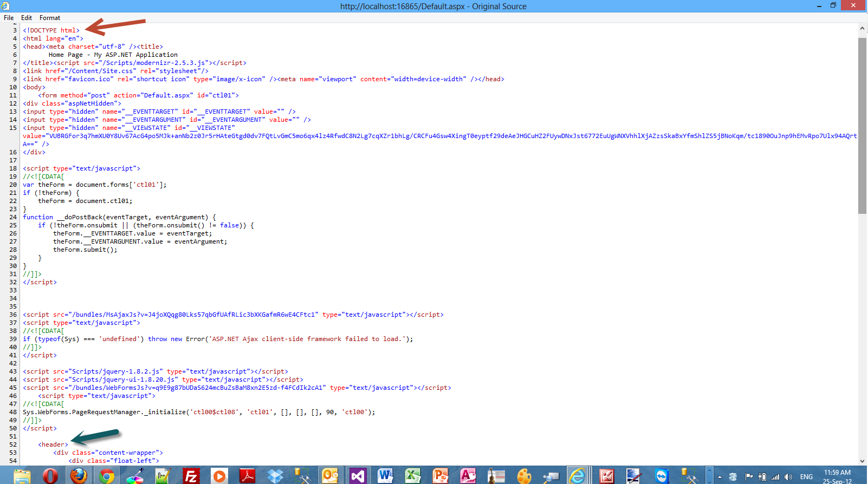This screenshot has height=484, width=868.
Task: Switch to Outlook in taskbar
Action: (330, 476)
